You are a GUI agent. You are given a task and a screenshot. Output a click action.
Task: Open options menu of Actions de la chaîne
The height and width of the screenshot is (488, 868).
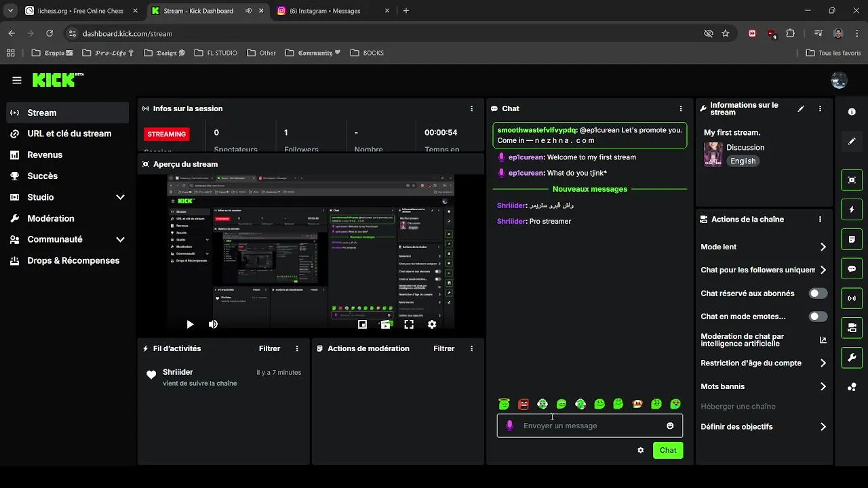[x=820, y=220]
